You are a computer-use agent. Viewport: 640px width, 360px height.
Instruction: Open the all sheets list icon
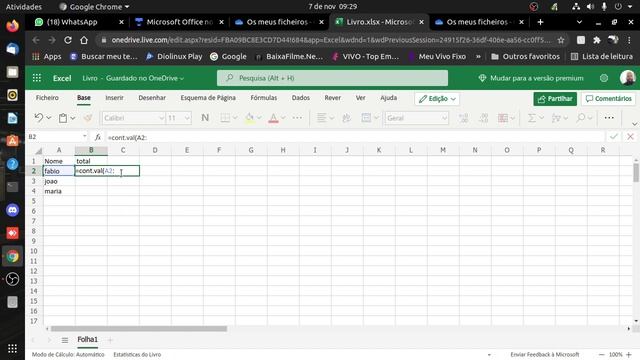[x=64, y=340]
